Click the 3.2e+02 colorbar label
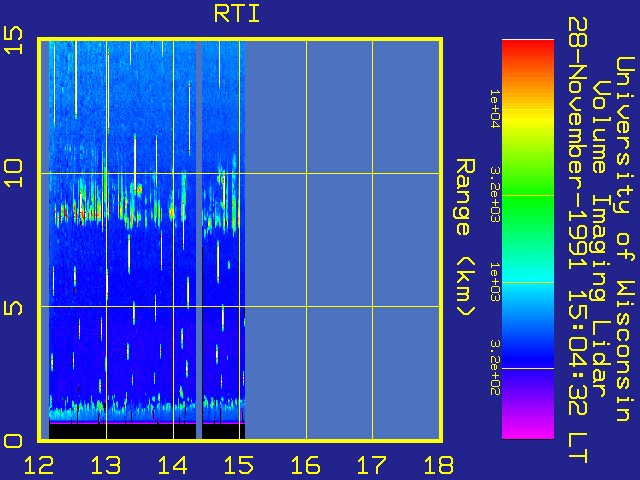 pos(494,367)
